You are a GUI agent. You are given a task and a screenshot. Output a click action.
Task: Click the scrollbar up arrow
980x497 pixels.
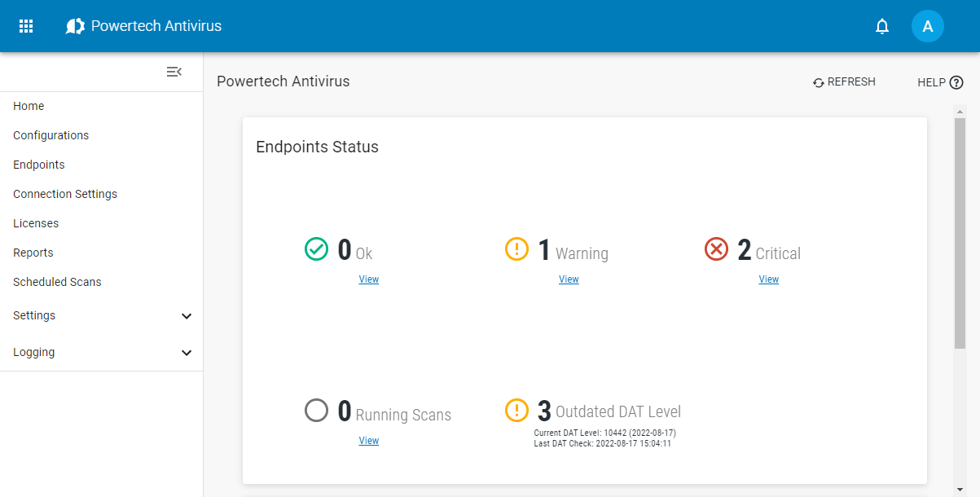coord(960,110)
